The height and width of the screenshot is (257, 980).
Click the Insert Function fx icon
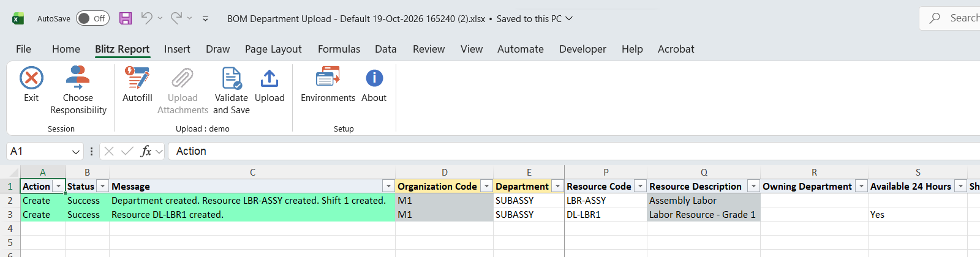tap(146, 151)
